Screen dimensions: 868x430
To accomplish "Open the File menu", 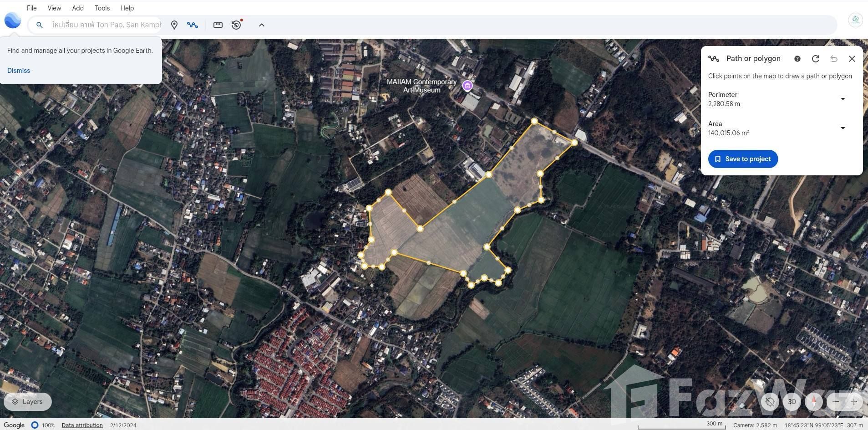I will click(31, 8).
